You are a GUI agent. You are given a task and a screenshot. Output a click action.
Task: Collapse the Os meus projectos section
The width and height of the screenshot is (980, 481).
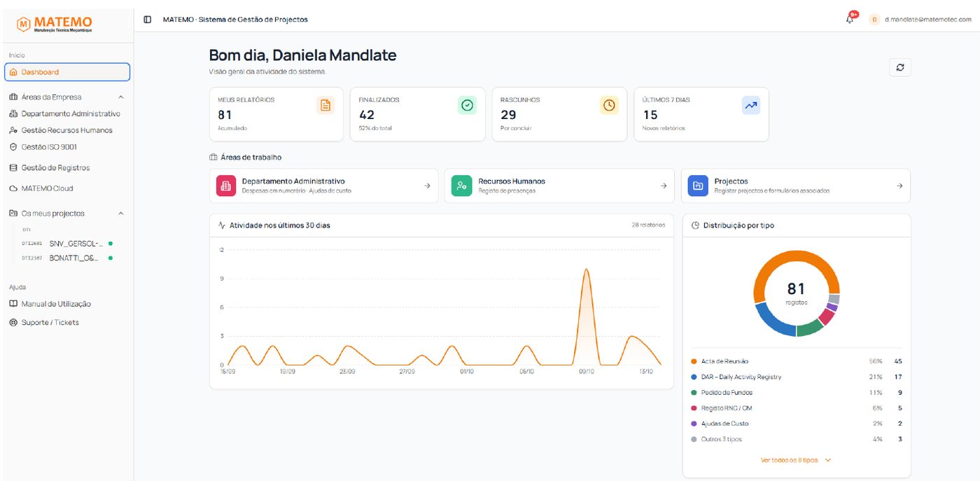click(120, 214)
